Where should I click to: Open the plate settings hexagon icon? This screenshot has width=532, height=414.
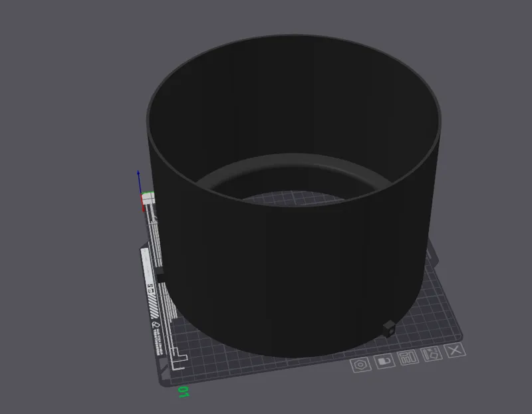coord(360,365)
